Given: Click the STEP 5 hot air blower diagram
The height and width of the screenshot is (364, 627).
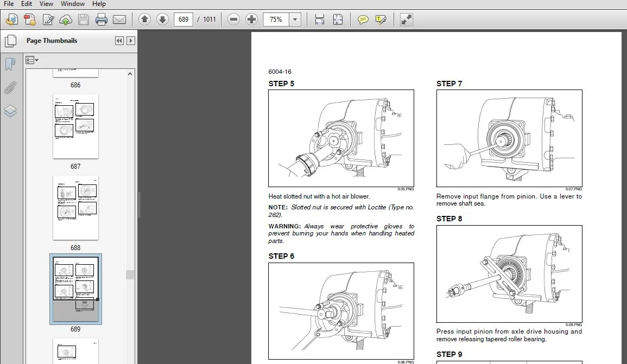Looking at the screenshot, I should pos(341,138).
